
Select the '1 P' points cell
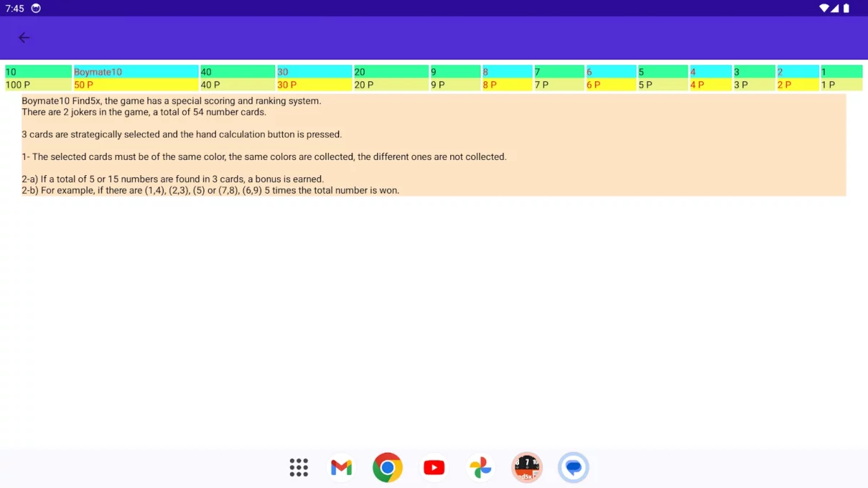point(841,85)
